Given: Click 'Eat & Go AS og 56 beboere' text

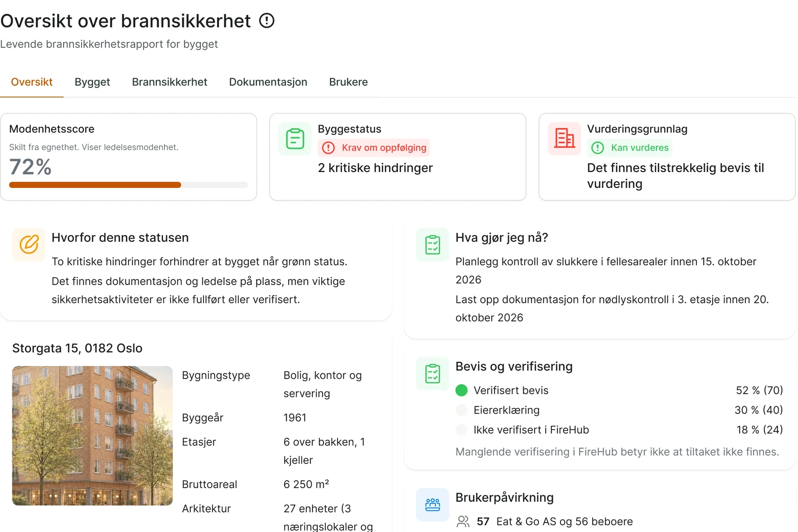Looking at the screenshot, I should pos(564,521).
